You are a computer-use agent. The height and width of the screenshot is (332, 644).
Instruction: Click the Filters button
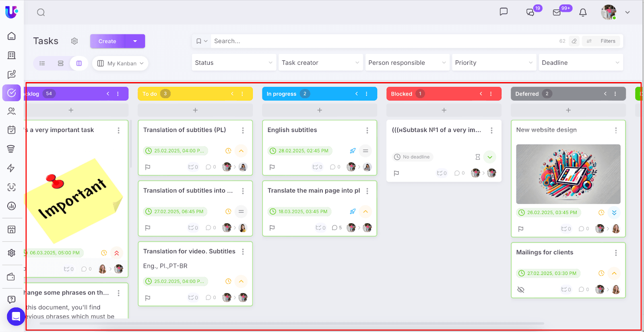[603, 41]
